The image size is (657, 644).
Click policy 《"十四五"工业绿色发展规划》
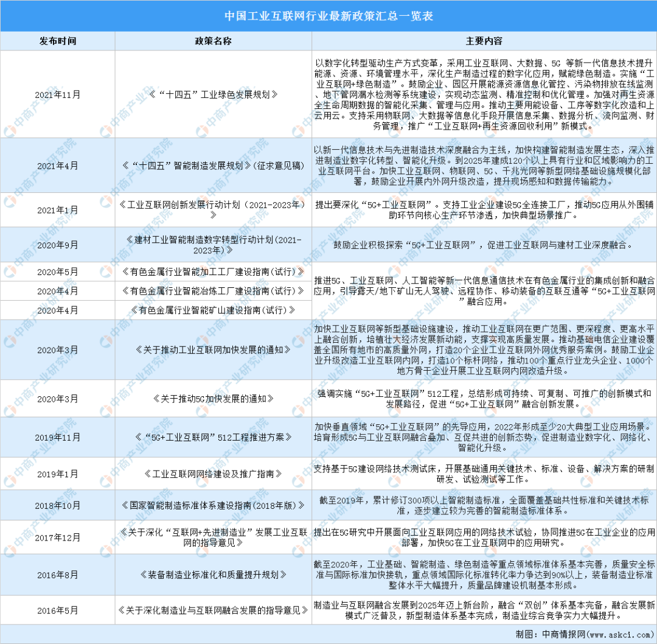213,95
